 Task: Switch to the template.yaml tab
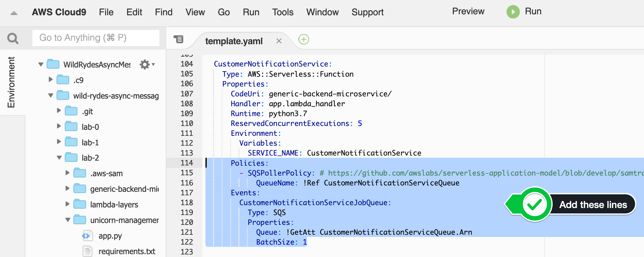tap(234, 41)
